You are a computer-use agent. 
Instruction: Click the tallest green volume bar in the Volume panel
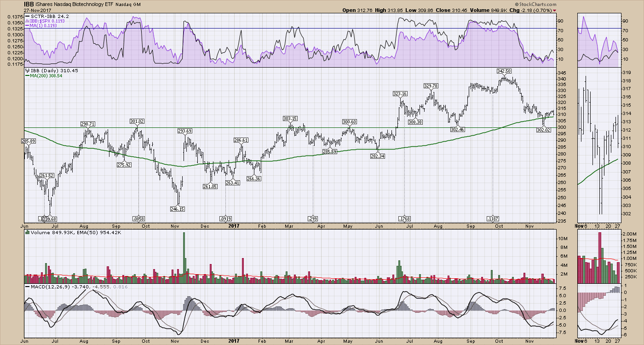click(184, 258)
